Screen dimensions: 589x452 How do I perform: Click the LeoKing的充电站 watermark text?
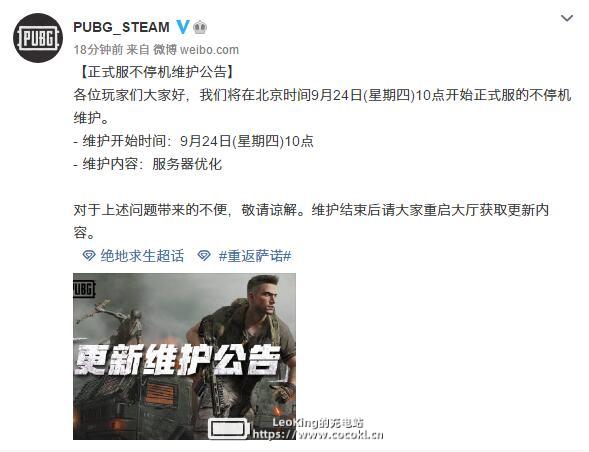pyautogui.click(x=318, y=423)
